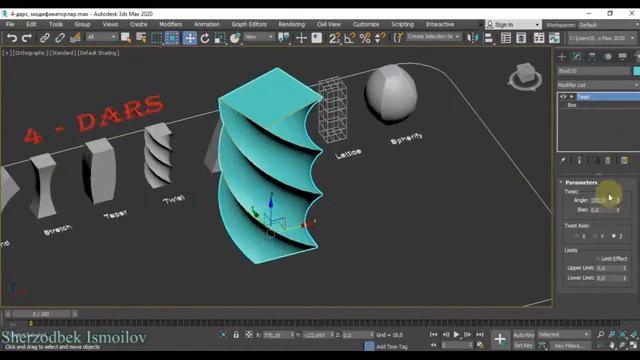The image size is (640, 360).
Task: Activate the Select and Scale tool
Action: click(220, 38)
